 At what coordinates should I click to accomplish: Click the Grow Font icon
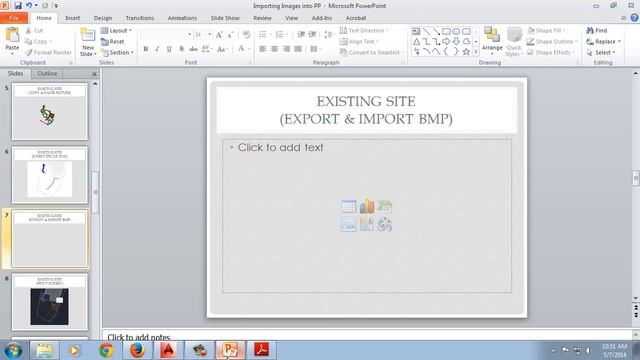coord(219,35)
